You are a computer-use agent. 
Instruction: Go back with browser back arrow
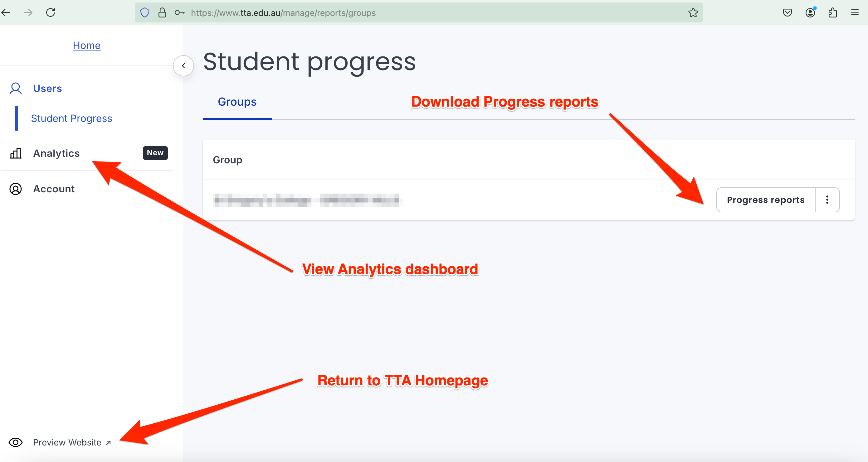6,13
